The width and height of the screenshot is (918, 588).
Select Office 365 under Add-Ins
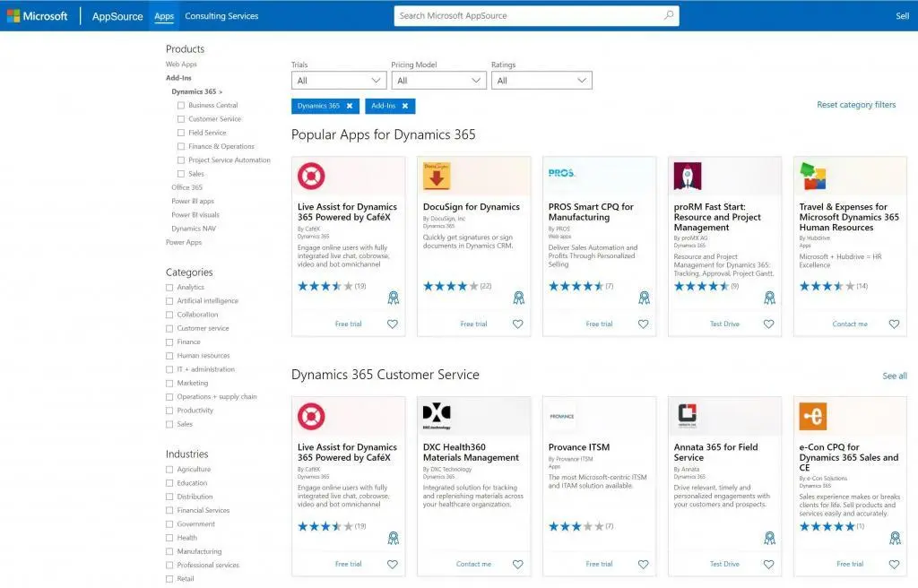(186, 187)
